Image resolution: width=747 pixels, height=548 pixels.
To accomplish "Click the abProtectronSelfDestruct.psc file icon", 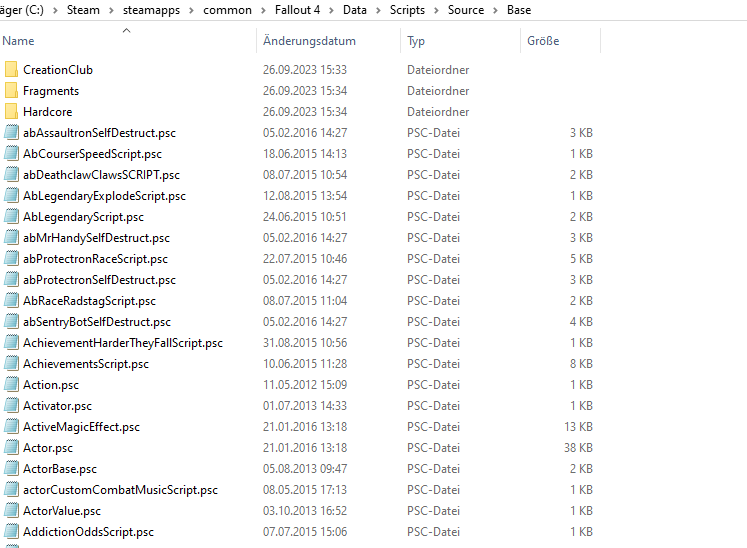I will [11, 279].
